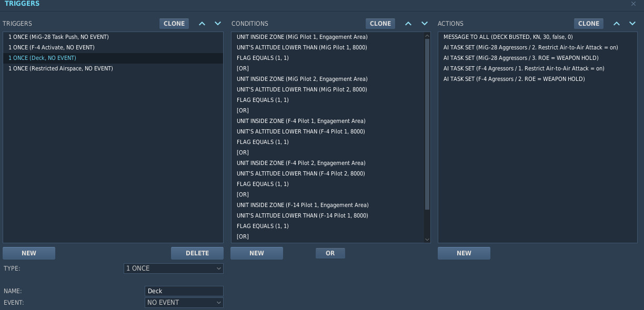Edit the trigger NAME field

[x=184, y=291]
